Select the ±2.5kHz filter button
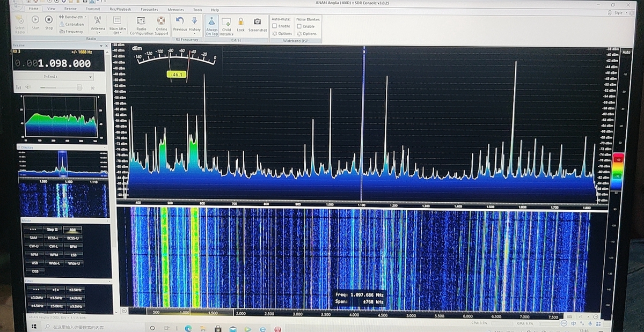The image size is (644, 332). [75, 290]
